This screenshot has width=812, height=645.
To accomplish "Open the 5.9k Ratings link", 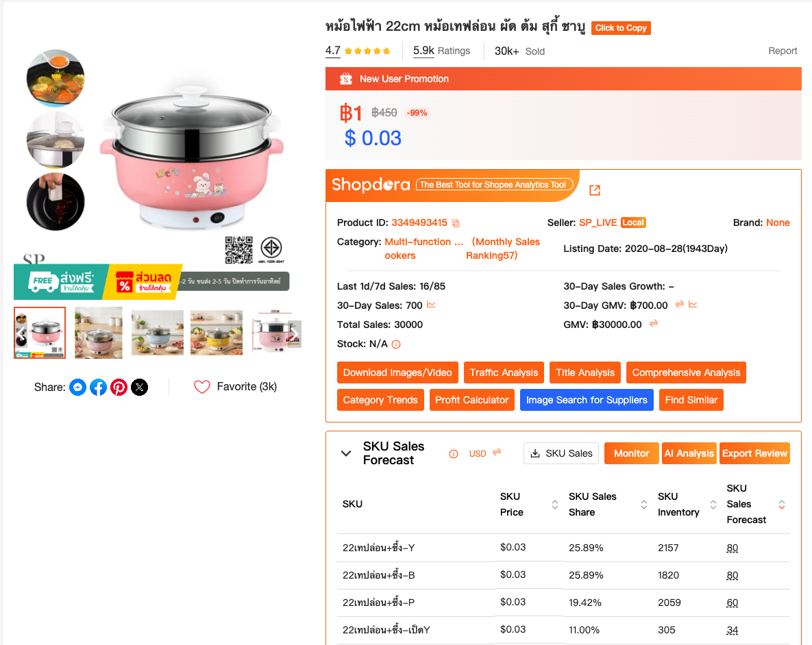I will point(442,51).
